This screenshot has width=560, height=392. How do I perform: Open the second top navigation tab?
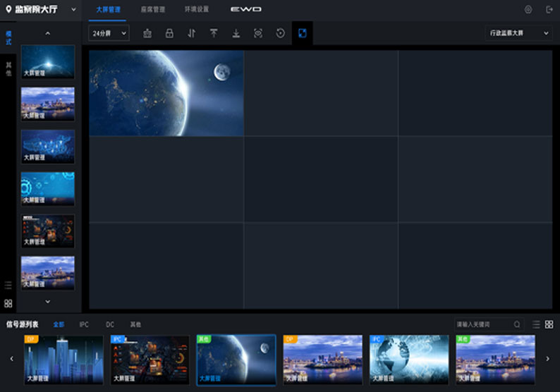pos(153,10)
